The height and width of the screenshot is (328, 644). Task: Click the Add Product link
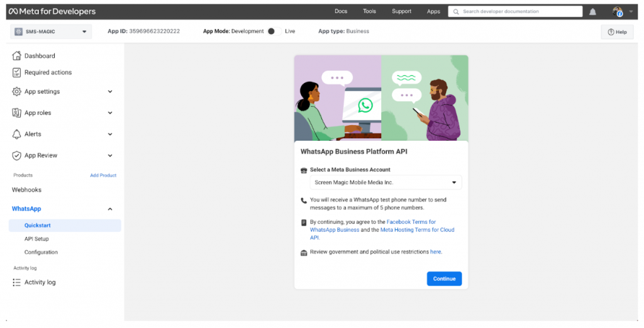(103, 175)
